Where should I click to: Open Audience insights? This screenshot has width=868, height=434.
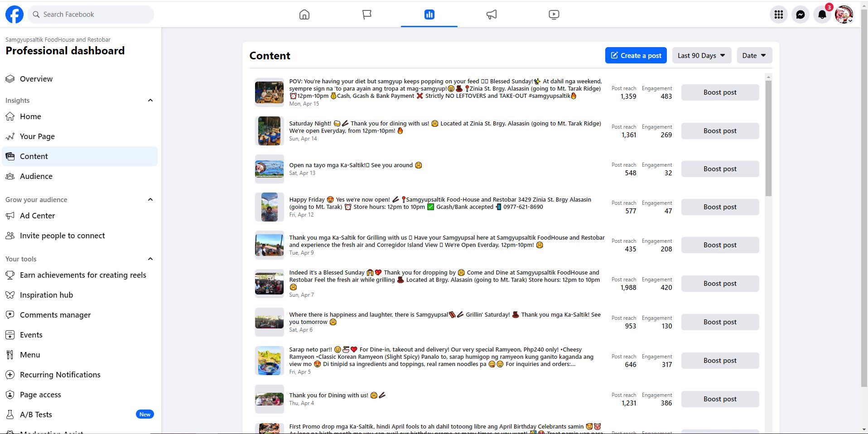[80, 176]
